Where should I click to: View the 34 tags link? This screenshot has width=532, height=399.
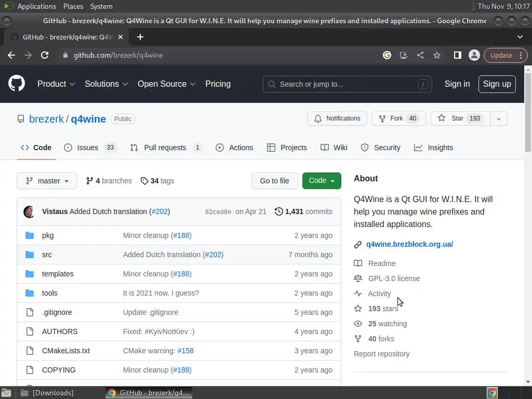[157, 181]
